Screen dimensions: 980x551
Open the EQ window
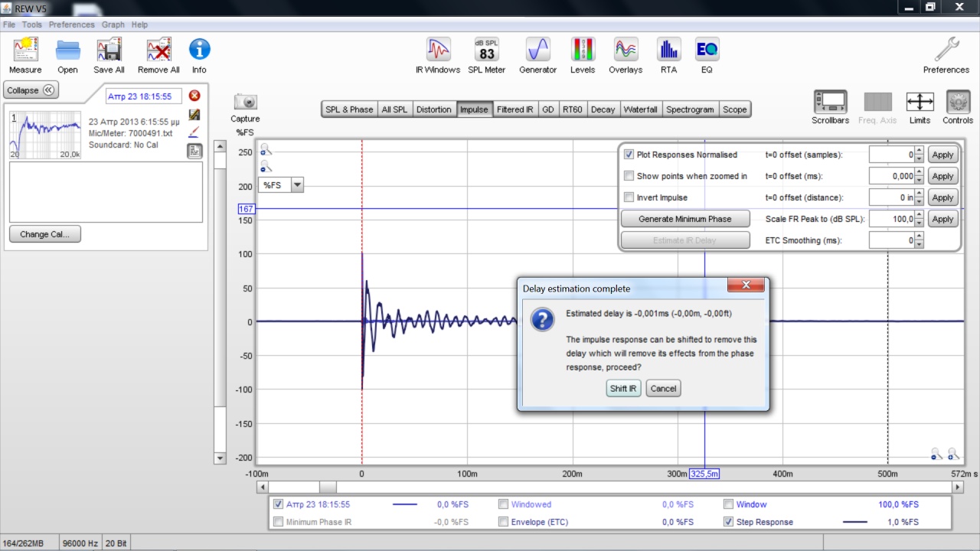[707, 51]
